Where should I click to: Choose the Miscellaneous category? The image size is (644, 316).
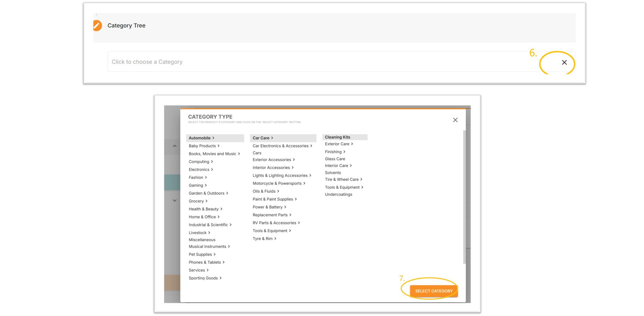(202, 240)
